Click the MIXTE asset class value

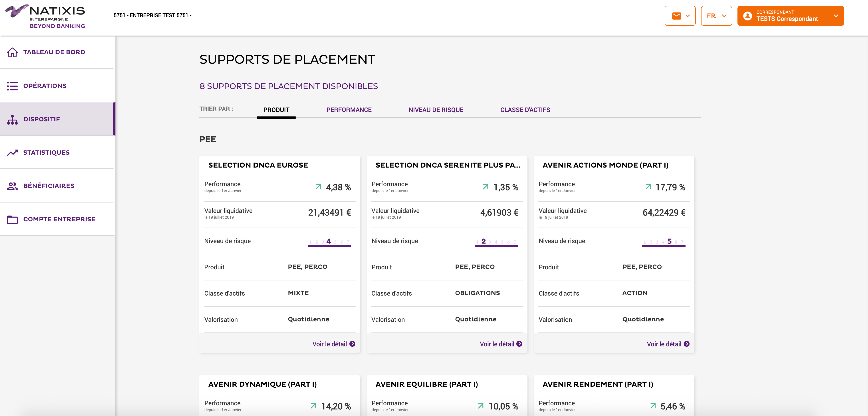point(298,293)
